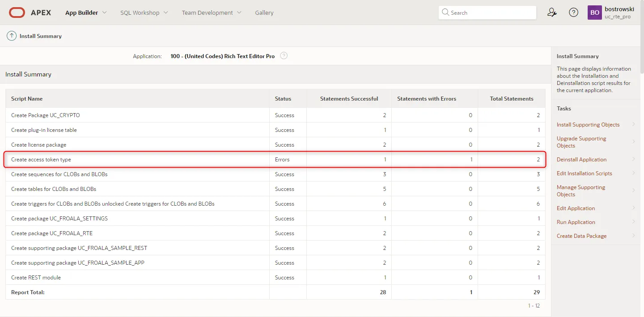Select the UC_FROALA_SAMPLE_REST package row
644x317 pixels.
pyautogui.click(x=275, y=248)
